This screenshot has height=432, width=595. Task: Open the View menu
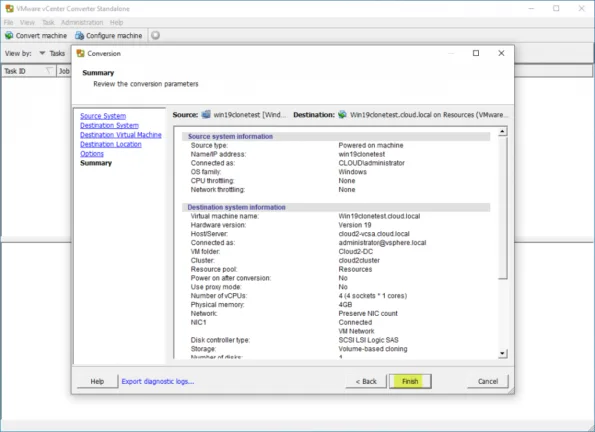tap(27, 22)
